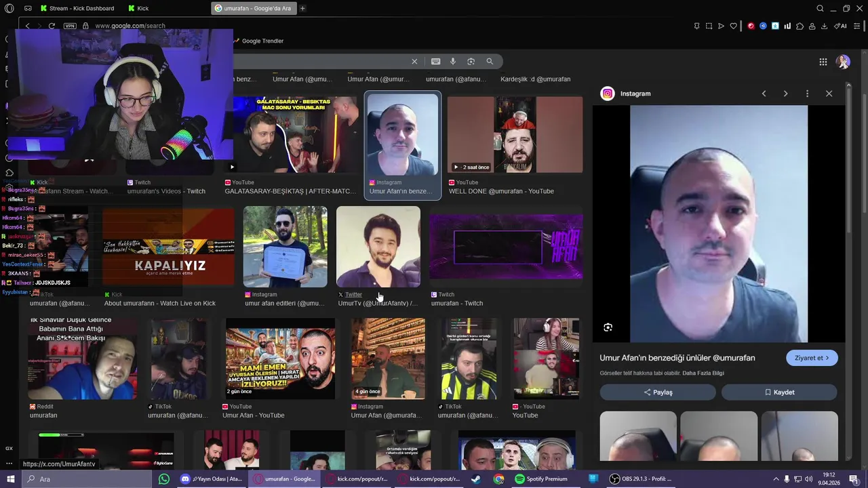Image resolution: width=868 pixels, height=488 pixels.
Task: Open umur afan editleri Instagram result
Action: click(x=285, y=247)
